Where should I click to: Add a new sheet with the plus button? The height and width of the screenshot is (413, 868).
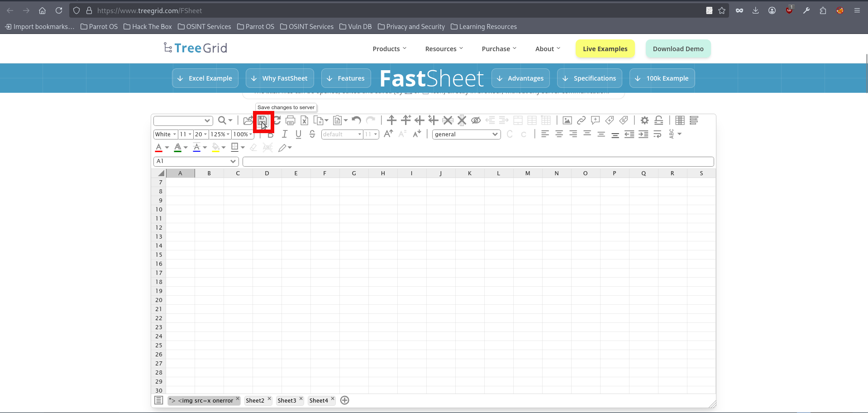pos(345,400)
